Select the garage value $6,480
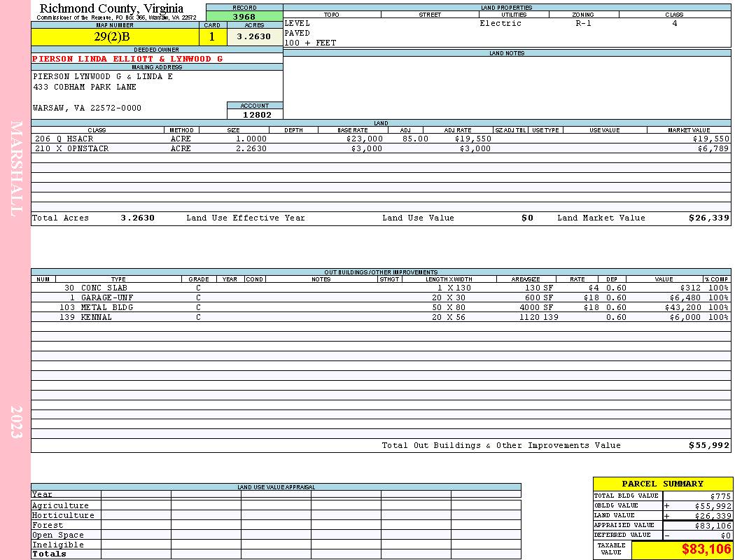The height and width of the screenshot is (560, 735). [685, 297]
